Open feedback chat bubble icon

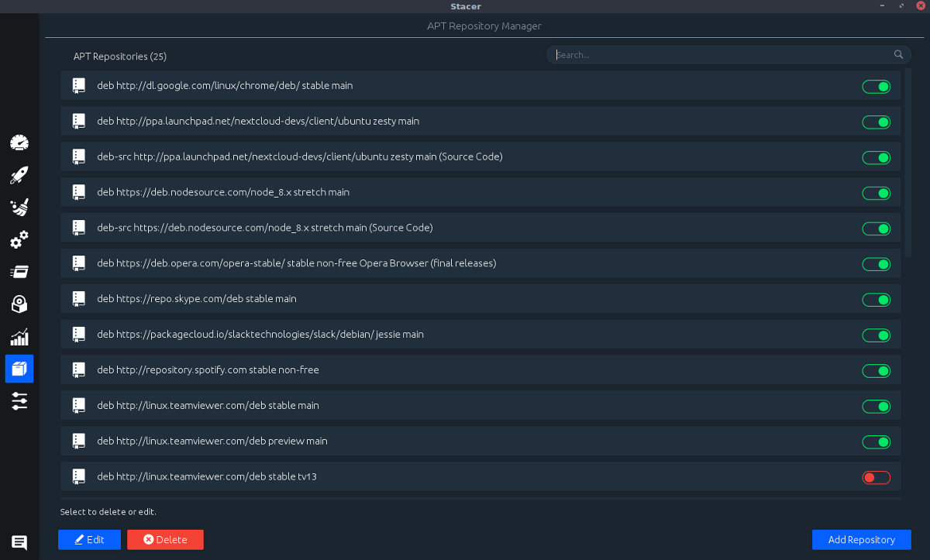tap(19, 543)
